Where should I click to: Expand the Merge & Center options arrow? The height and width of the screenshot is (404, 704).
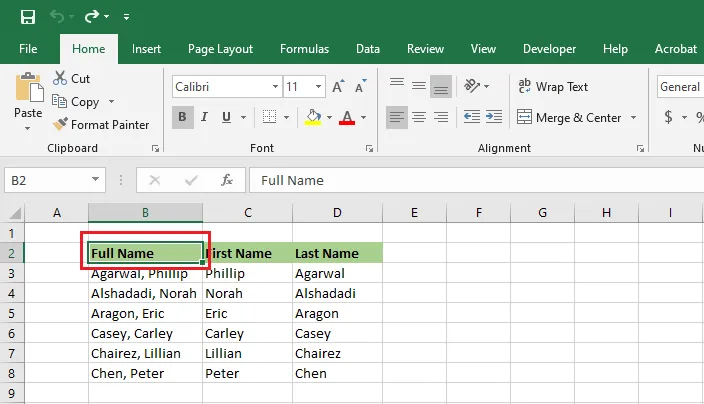tap(634, 118)
